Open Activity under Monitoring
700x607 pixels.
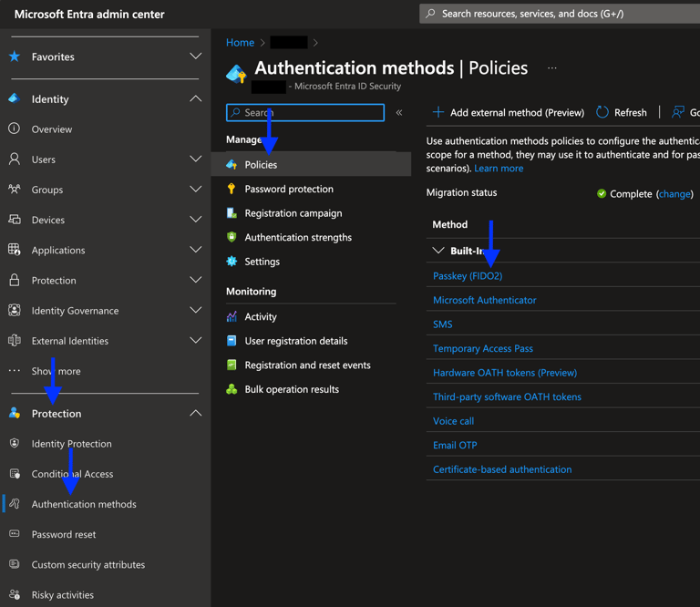pos(261,317)
